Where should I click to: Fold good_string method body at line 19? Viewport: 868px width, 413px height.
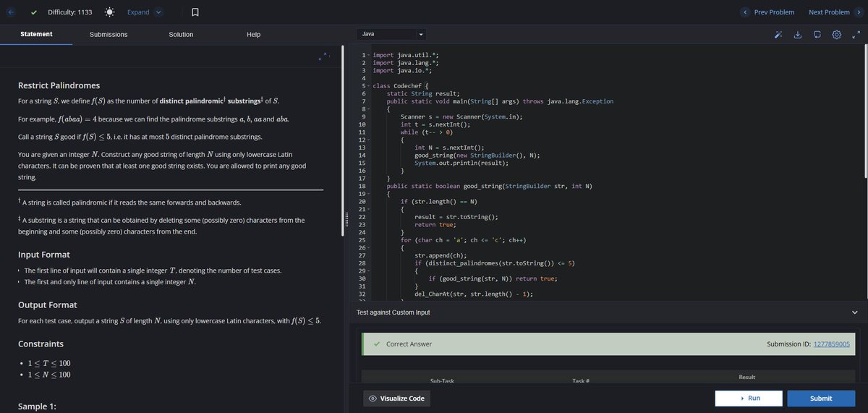(369, 194)
